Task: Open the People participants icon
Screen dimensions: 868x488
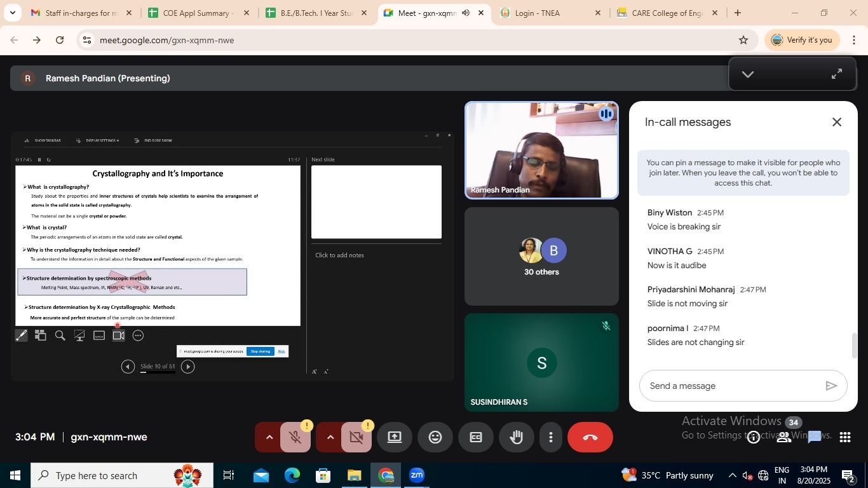Action: (x=784, y=437)
